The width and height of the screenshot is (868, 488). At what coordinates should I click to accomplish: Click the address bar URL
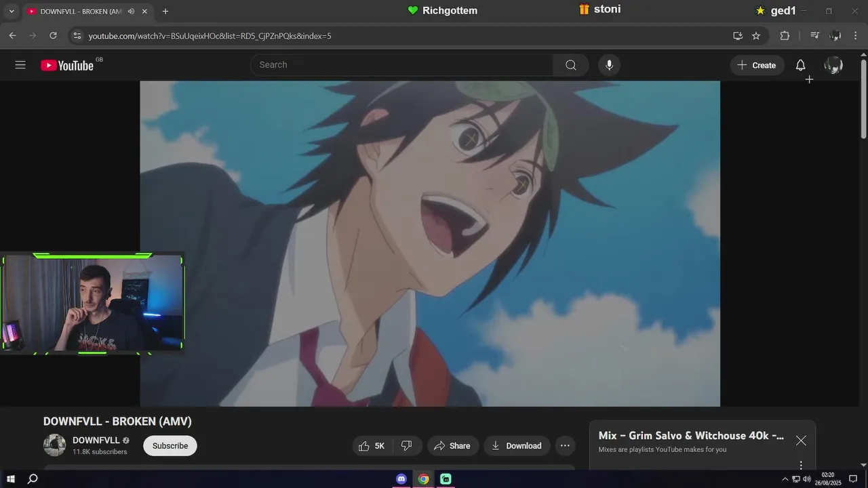coord(210,35)
